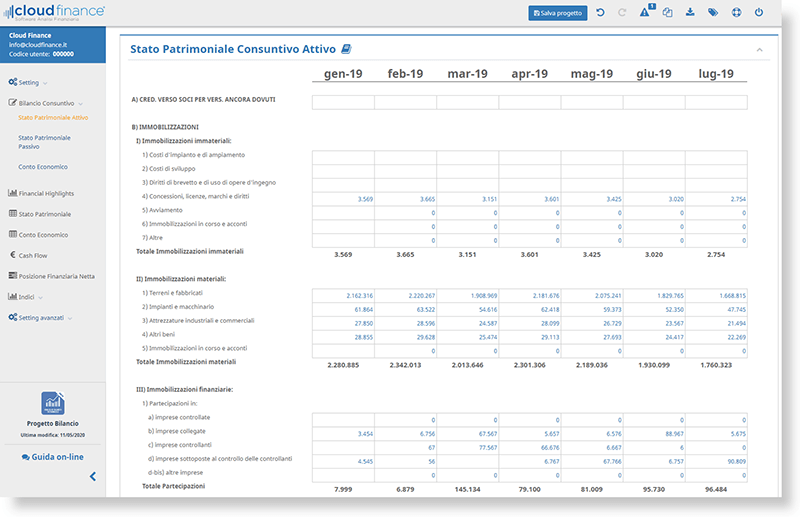Click Totale Partecipazioni value 145.134
Image resolution: width=800 pixels, height=517 pixels.
468,489
